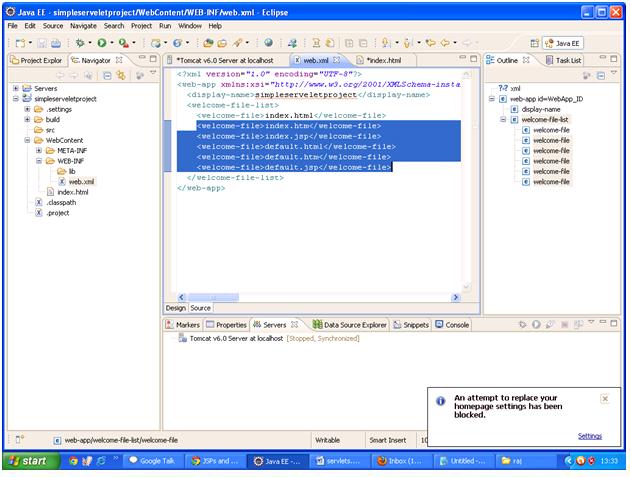Open the Source menu

(53, 26)
